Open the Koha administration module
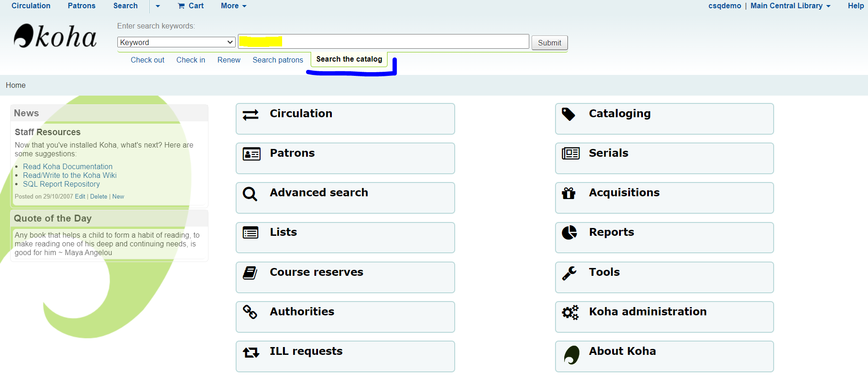Viewport: 868px width, 376px height. 665,317
